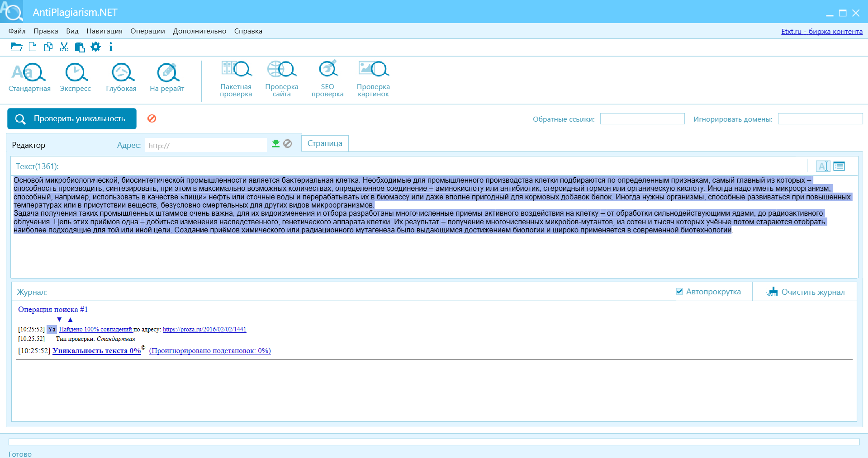868x458 pixels.
Task: Focus Игнорировать домены input field
Action: tap(821, 119)
